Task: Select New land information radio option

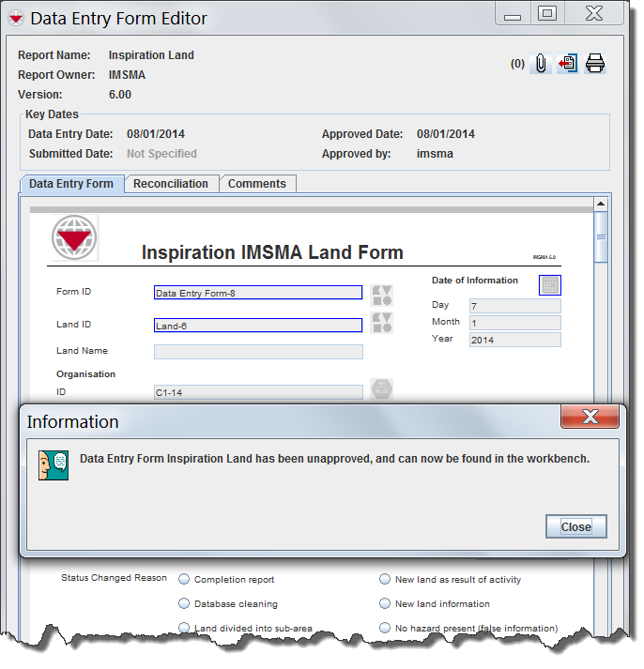Action: (x=385, y=604)
